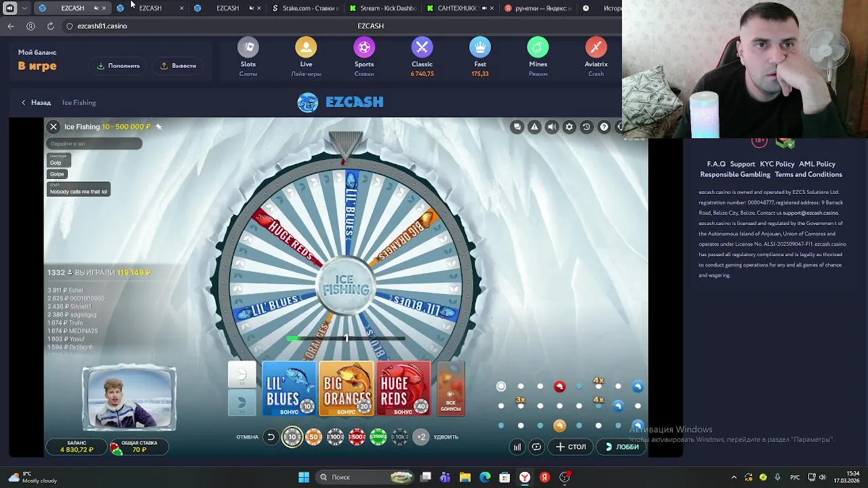Click the Вывести withdraw button
868x488 pixels.
178,66
